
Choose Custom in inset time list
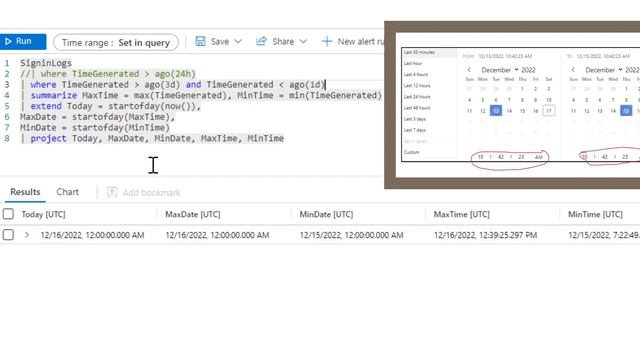(x=411, y=152)
